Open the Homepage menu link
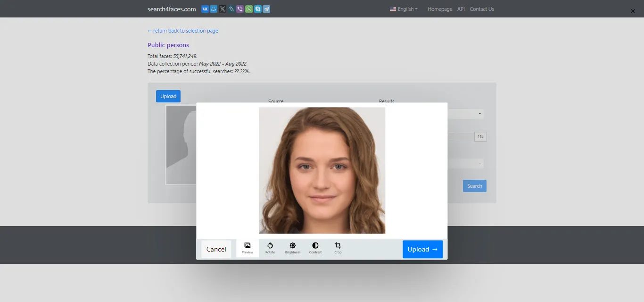644x302 pixels. [440, 9]
